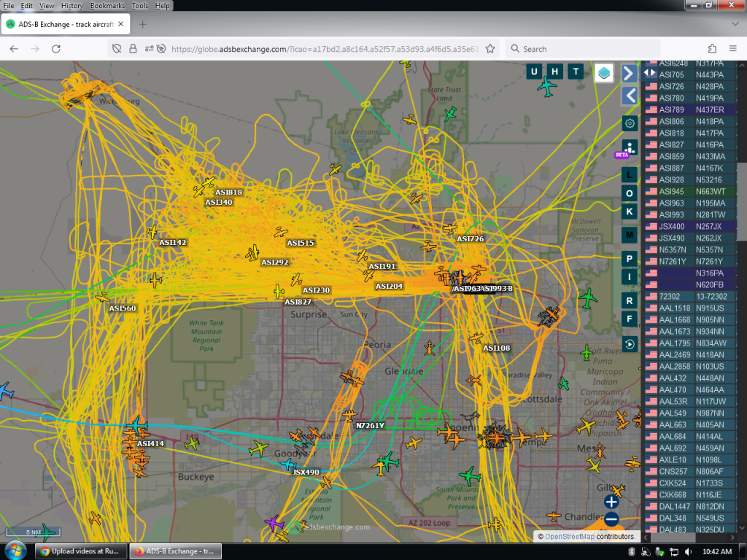Select 72302 13-72302 list row

point(689,296)
